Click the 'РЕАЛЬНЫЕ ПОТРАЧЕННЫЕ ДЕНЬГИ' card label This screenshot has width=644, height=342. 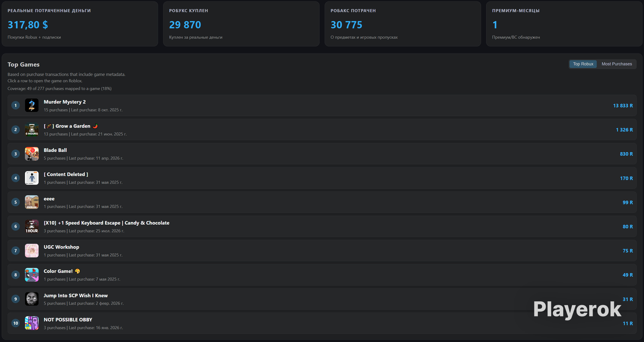coord(49,11)
